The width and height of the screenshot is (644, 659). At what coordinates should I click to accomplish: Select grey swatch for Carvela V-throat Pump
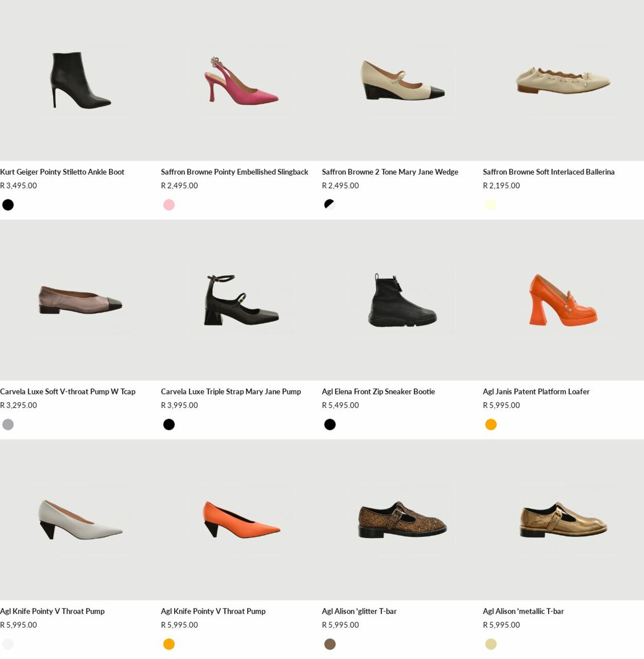click(8, 425)
